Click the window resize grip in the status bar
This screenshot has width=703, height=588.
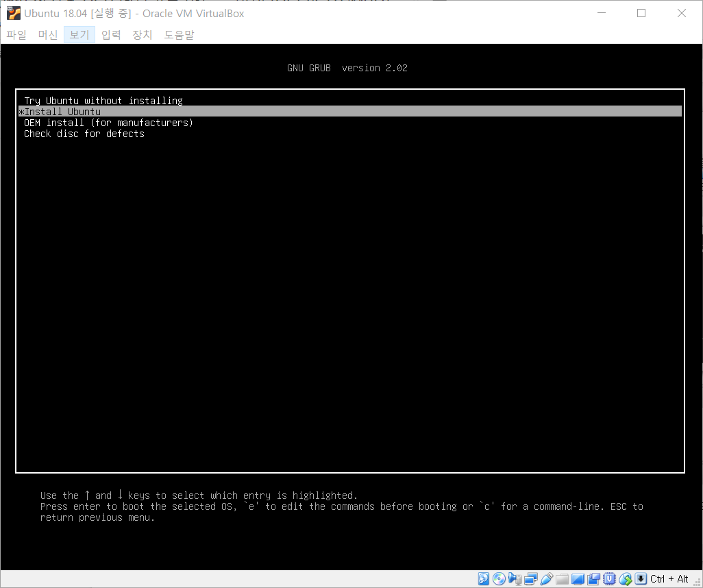point(697,582)
